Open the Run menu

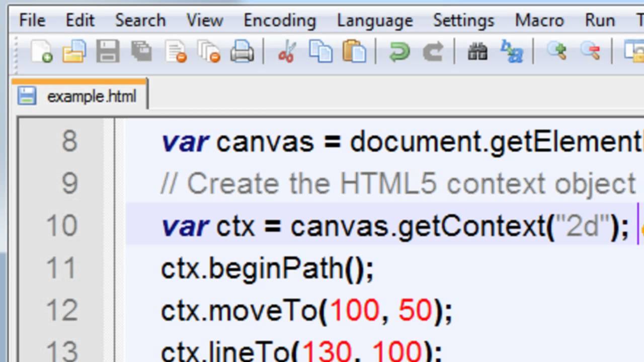[600, 20]
